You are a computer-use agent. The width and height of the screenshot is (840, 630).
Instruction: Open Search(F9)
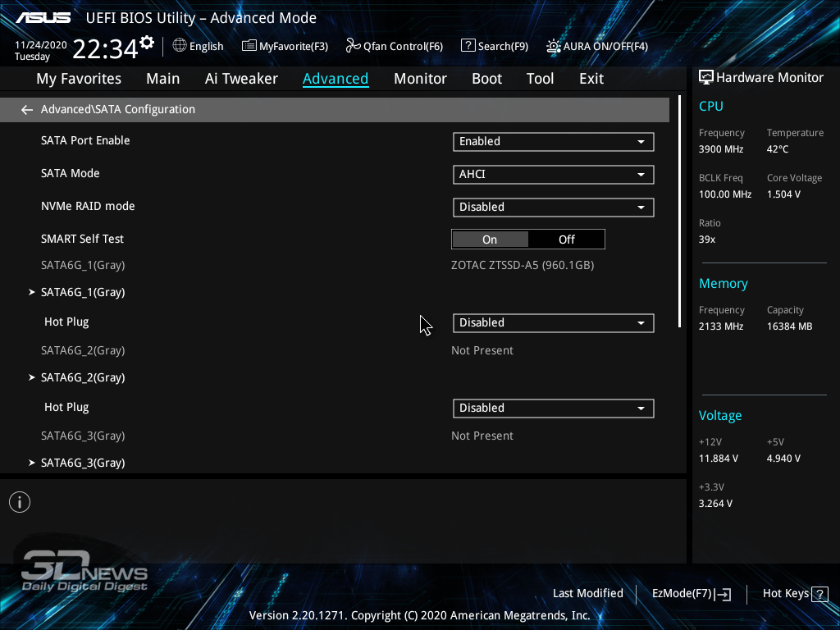coord(495,46)
